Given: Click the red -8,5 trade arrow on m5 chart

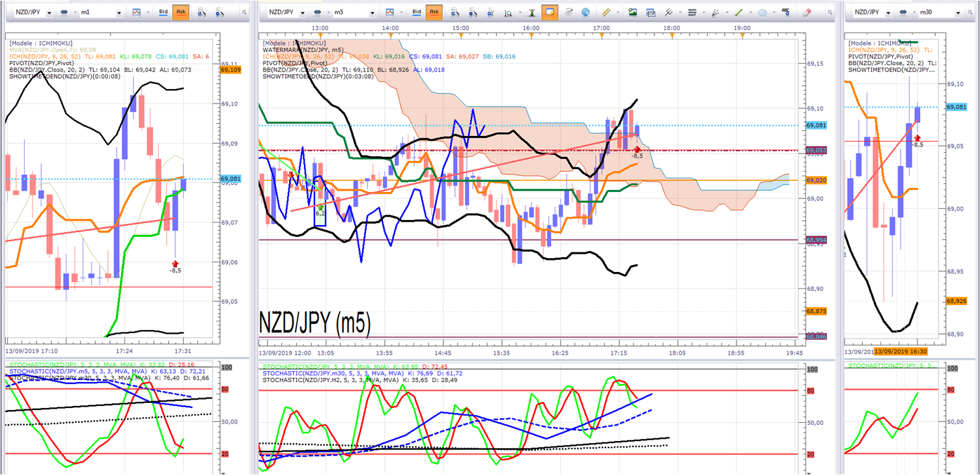Looking at the screenshot, I should click(x=637, y=150).
